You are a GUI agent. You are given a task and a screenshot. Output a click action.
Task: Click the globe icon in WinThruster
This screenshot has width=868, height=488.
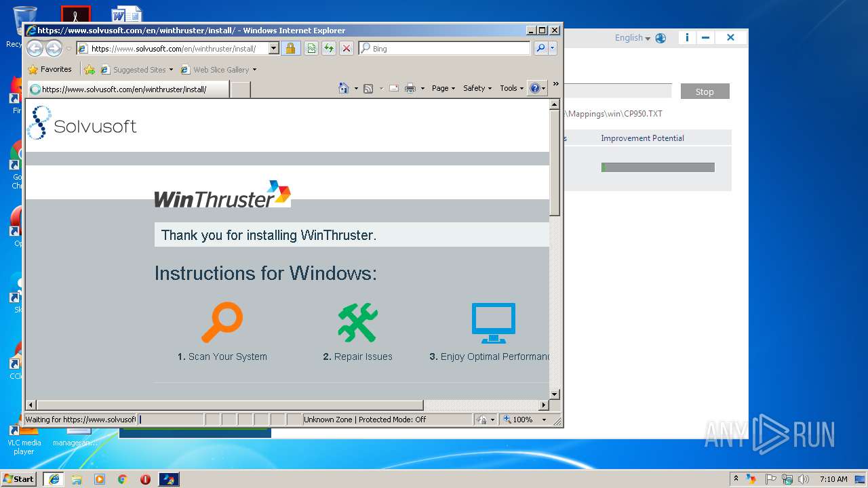pos(660,38)
